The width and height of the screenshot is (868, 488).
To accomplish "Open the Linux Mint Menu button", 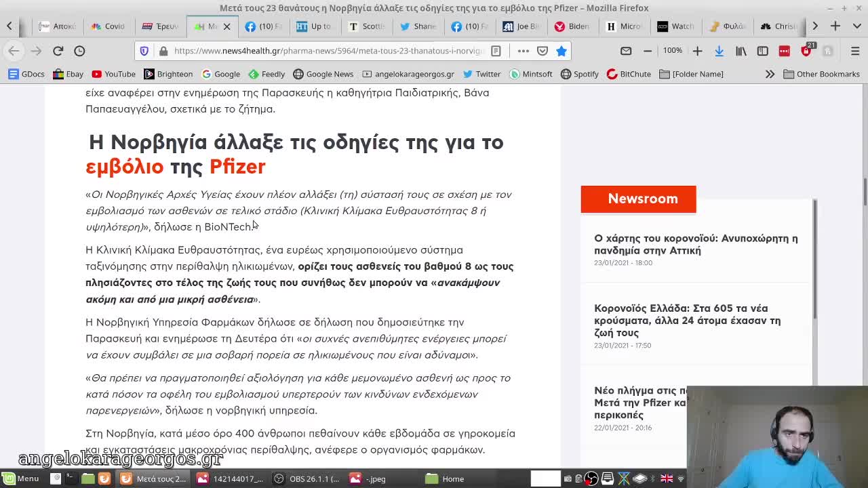I will tap(20, 479).
